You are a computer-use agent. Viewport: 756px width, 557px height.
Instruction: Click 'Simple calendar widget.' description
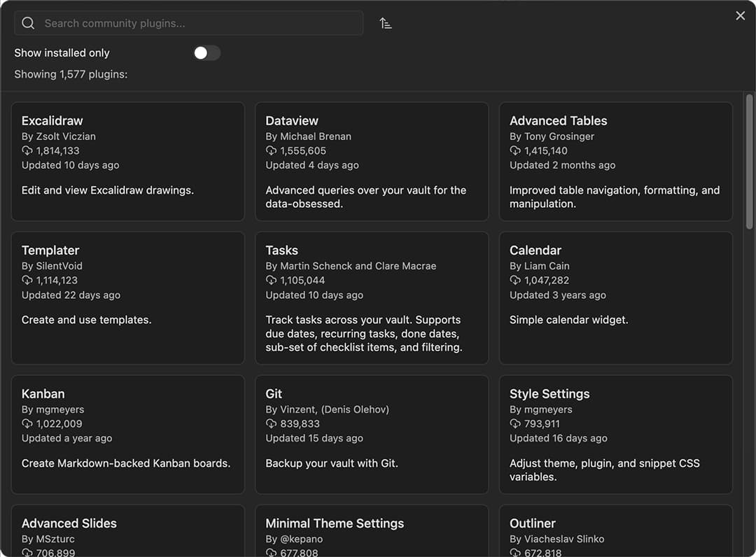[x=569, y=320]
